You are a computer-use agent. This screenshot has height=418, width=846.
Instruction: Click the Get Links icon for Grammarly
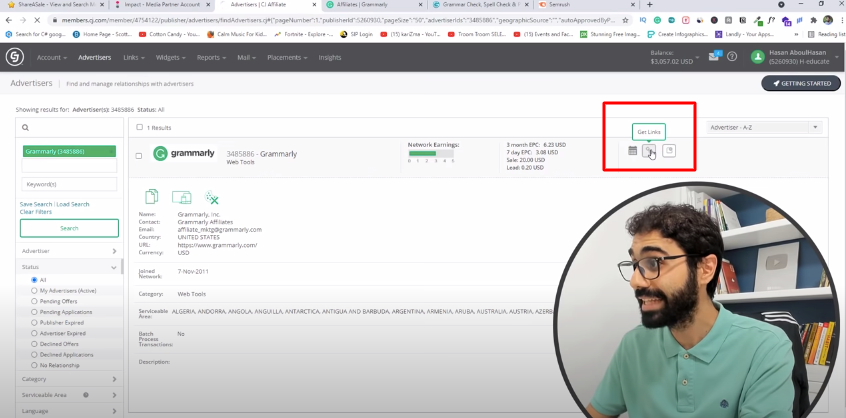tap(650, 151)
